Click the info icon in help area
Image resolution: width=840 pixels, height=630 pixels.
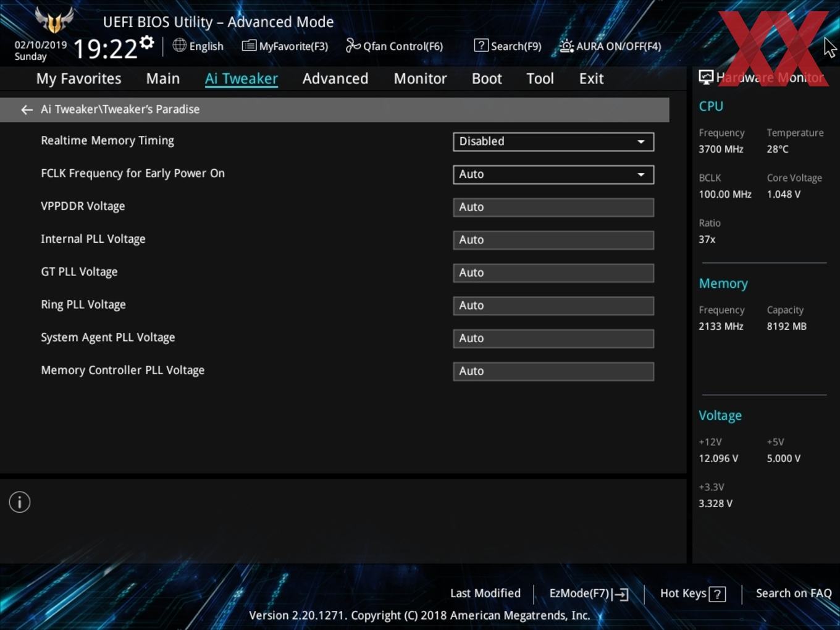pos(20,502)
